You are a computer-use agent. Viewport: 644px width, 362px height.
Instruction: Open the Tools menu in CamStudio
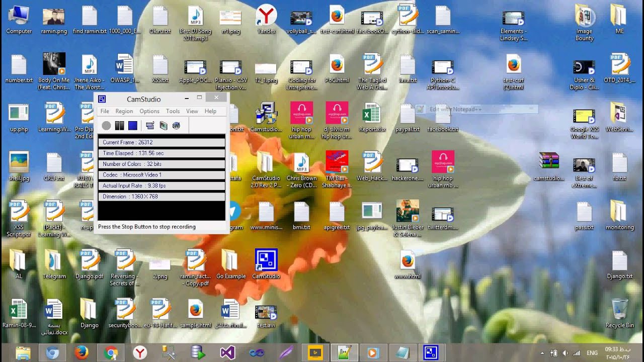(x=173, y=111)
